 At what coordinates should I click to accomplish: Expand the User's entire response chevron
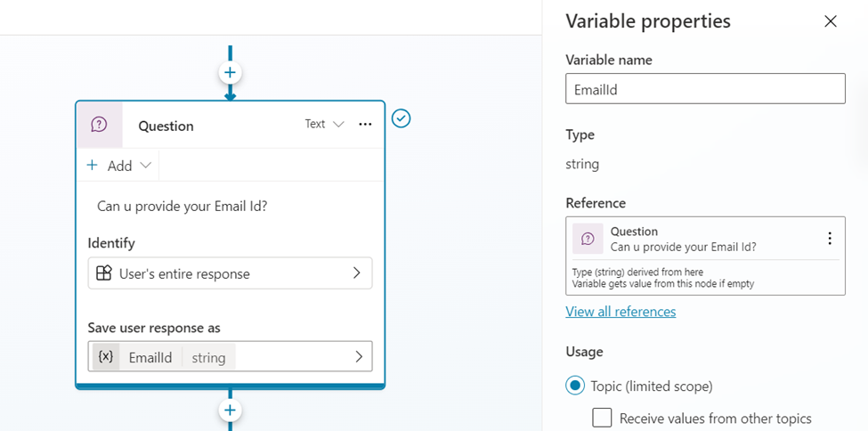pos(357,273)
